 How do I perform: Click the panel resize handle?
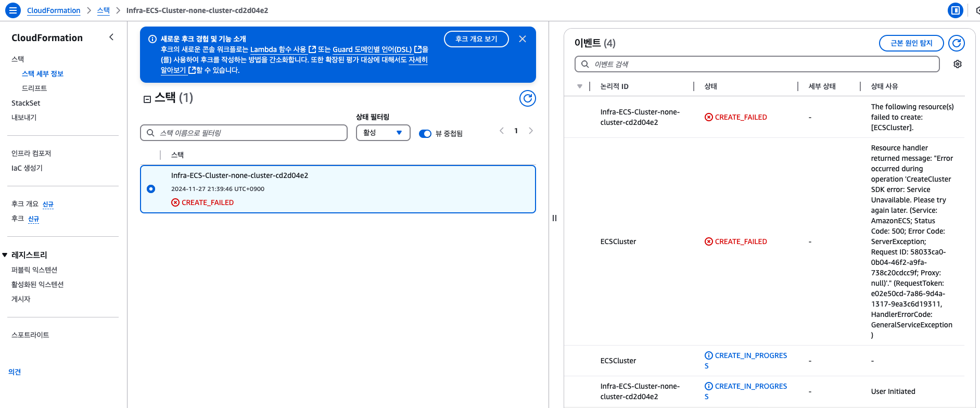555,218
